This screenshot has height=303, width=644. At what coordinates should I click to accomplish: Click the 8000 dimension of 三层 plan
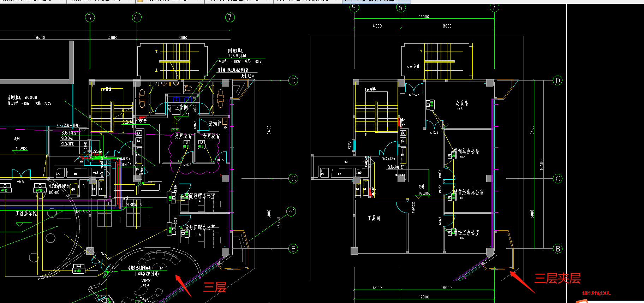[183, 37]
